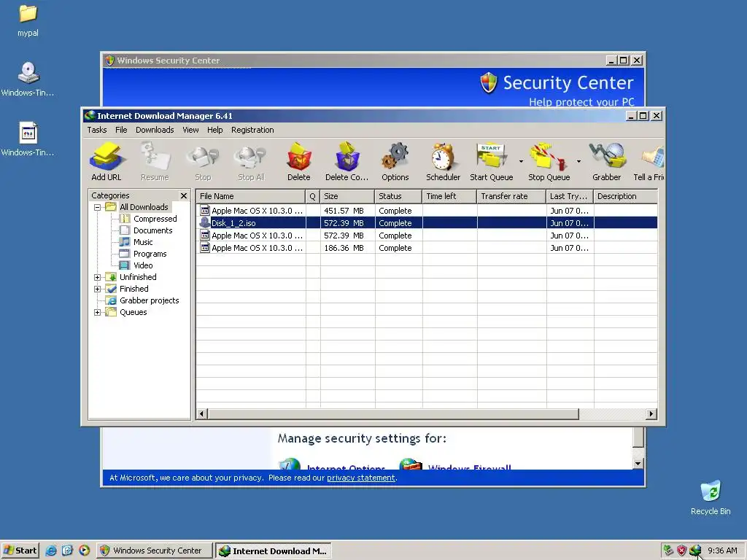This screenshot has height=560, width=747.
Task: Expand the Finished tree node
Action: (x=97, y=289)
